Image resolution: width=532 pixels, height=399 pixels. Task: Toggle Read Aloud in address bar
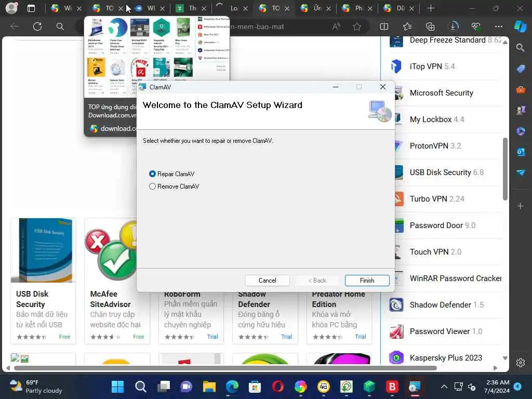point(336,26)
